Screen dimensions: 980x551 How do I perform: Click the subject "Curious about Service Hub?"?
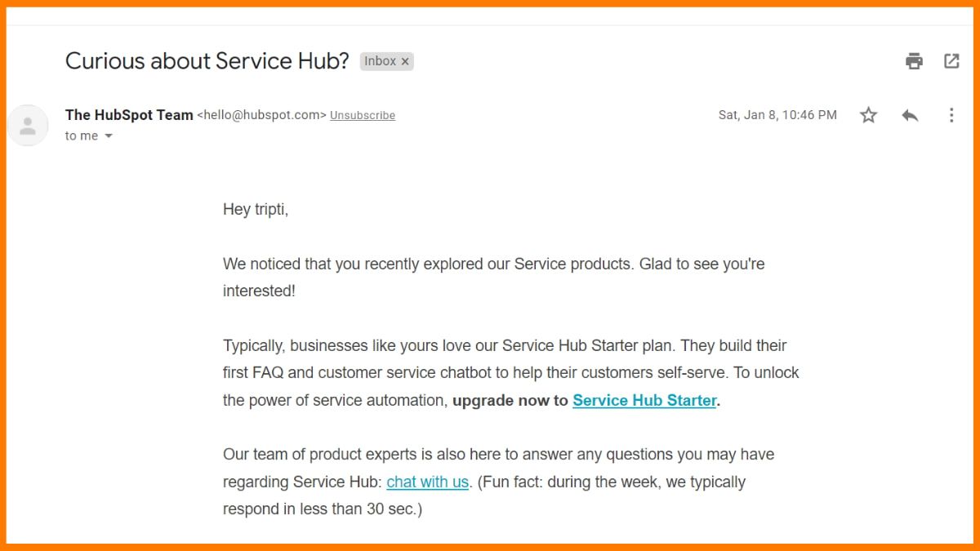click(207, 61)
